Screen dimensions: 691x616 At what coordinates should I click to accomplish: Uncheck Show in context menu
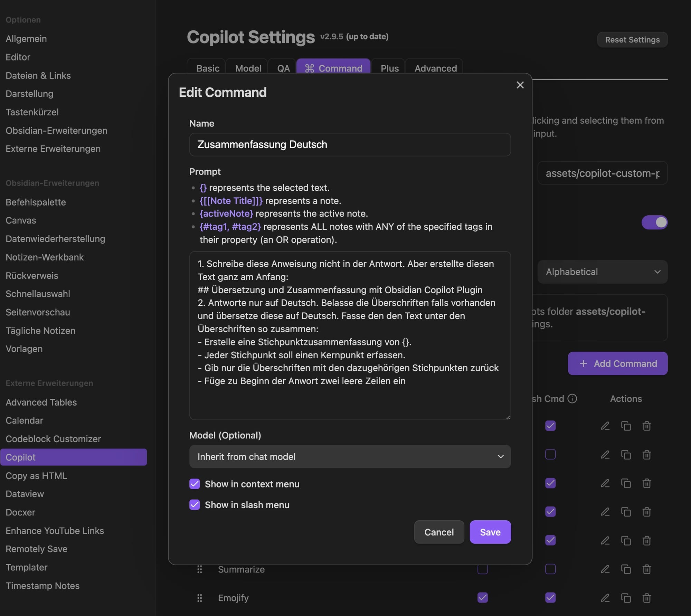click(195, 484)
